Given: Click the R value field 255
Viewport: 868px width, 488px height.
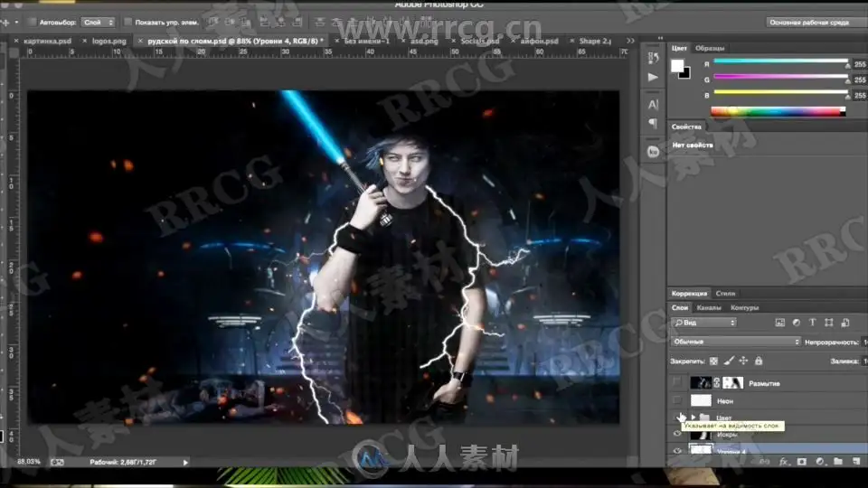Looking at the screenshot, I should coord(860,64).
